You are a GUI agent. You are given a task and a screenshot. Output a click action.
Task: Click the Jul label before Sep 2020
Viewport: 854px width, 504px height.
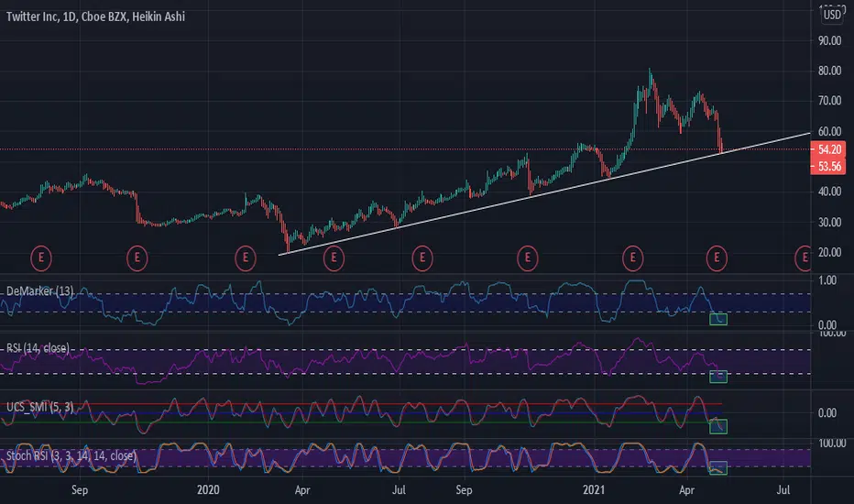[399, 490]
